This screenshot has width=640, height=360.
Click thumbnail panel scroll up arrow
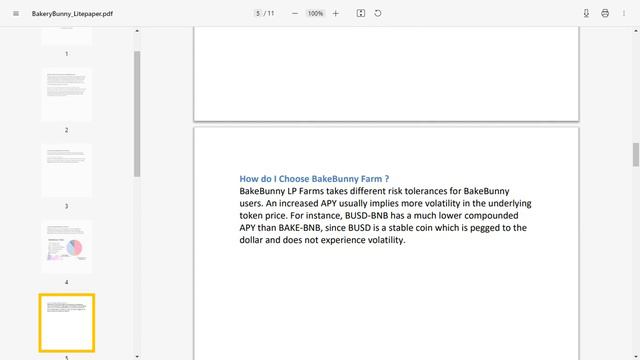click(x=137, y=31)
